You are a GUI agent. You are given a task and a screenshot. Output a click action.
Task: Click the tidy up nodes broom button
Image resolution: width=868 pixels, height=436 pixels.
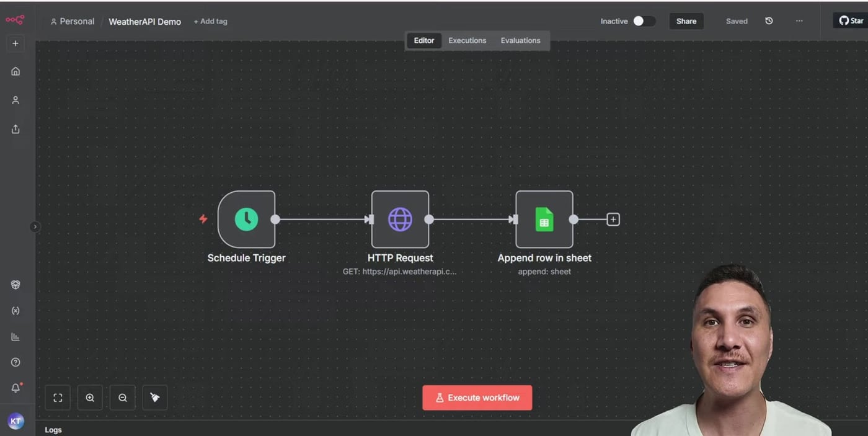(x=154, y=398)
